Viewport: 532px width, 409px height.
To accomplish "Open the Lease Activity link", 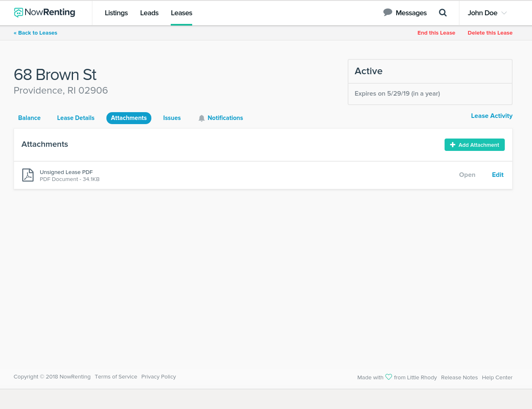I will 492,116.
